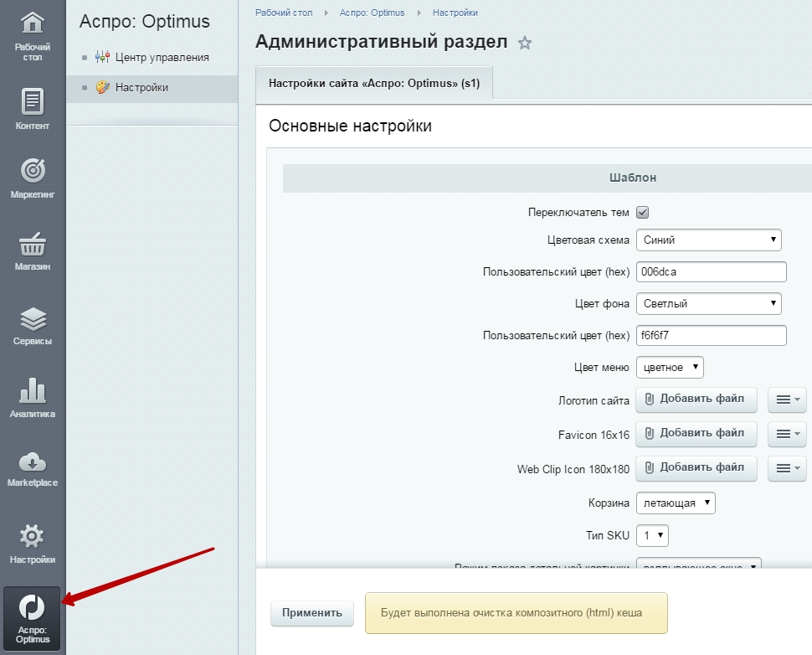Open the Аналитика chart icon
The image size is (812, 655).
click(33, 390)
